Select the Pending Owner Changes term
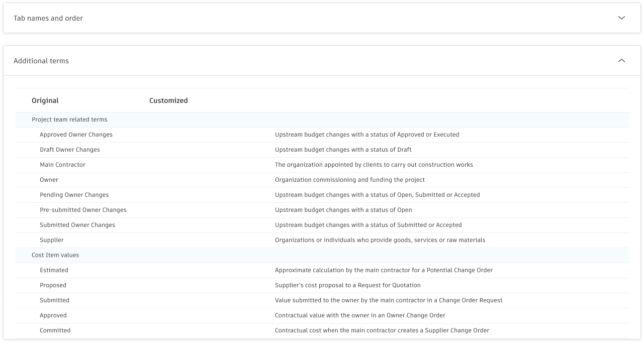Viewport: 644px width, 356px height. click(74, 195)
